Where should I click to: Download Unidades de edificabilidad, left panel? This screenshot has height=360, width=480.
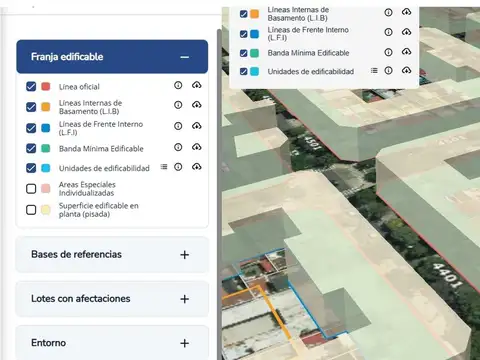point(197,167)
